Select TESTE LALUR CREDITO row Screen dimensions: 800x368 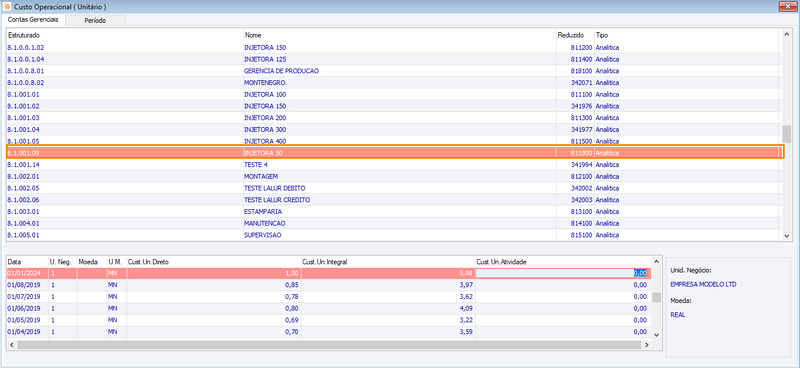pyautogui.click(x=393, y=200)
